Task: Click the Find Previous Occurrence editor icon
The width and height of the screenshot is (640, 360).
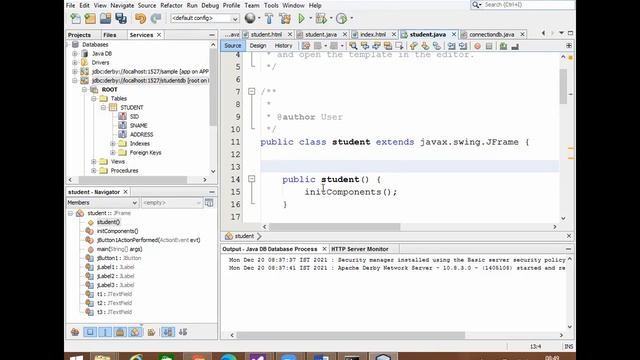Action: point(364,46)
